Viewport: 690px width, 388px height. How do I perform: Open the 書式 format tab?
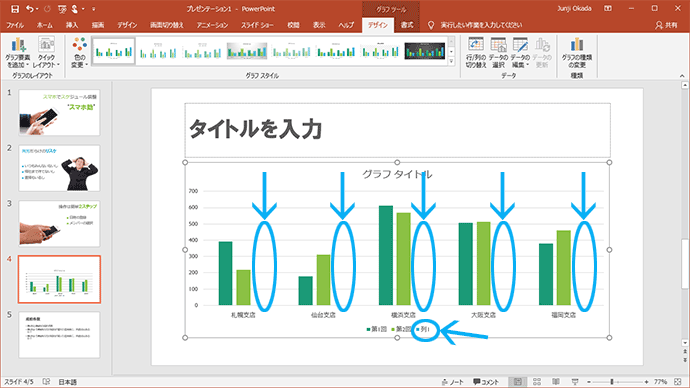pyautogui.click(x=407, y=25)
